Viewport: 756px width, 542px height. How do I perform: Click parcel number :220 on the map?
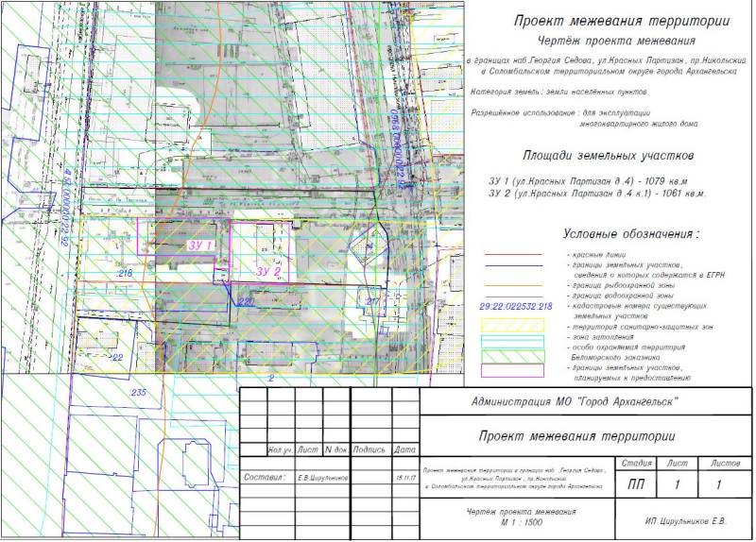[245, 302]
